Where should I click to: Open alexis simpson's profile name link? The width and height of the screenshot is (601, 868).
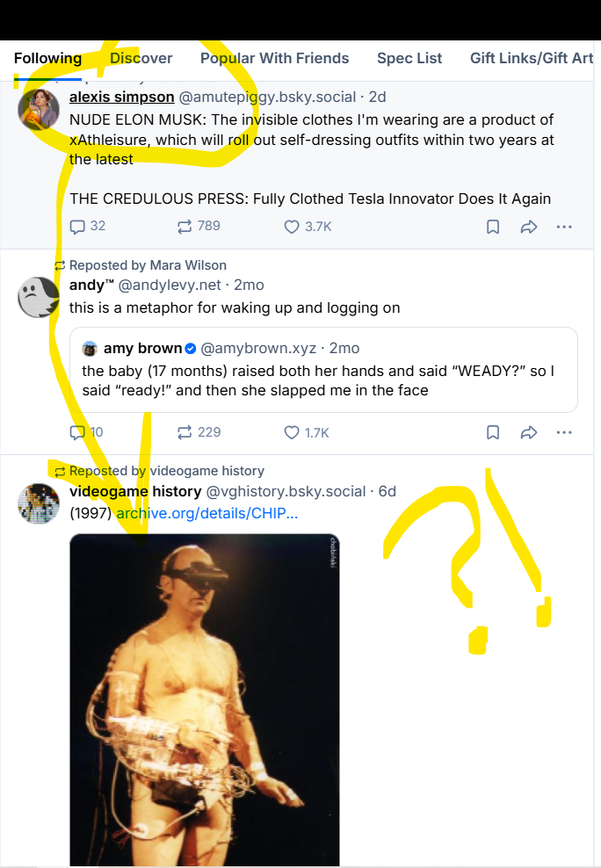121,97
